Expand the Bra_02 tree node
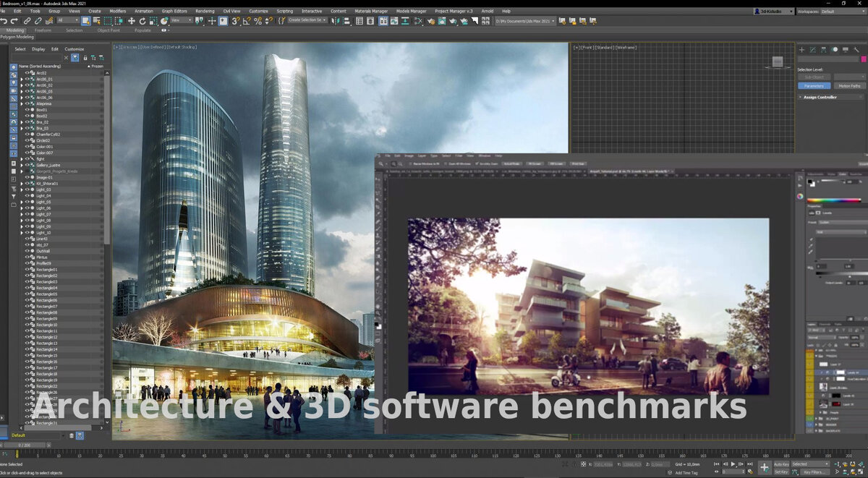 coord(22,122)
